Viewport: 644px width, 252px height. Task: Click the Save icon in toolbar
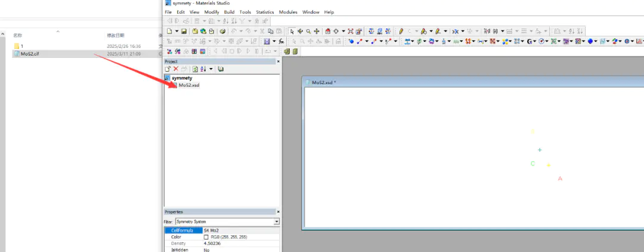(x=184, y=31)
